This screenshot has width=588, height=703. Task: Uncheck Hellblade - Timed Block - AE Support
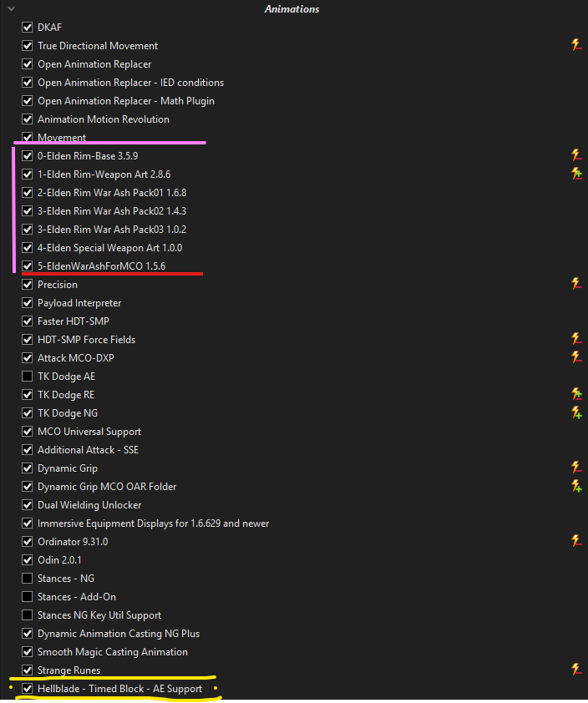(28, 688)
